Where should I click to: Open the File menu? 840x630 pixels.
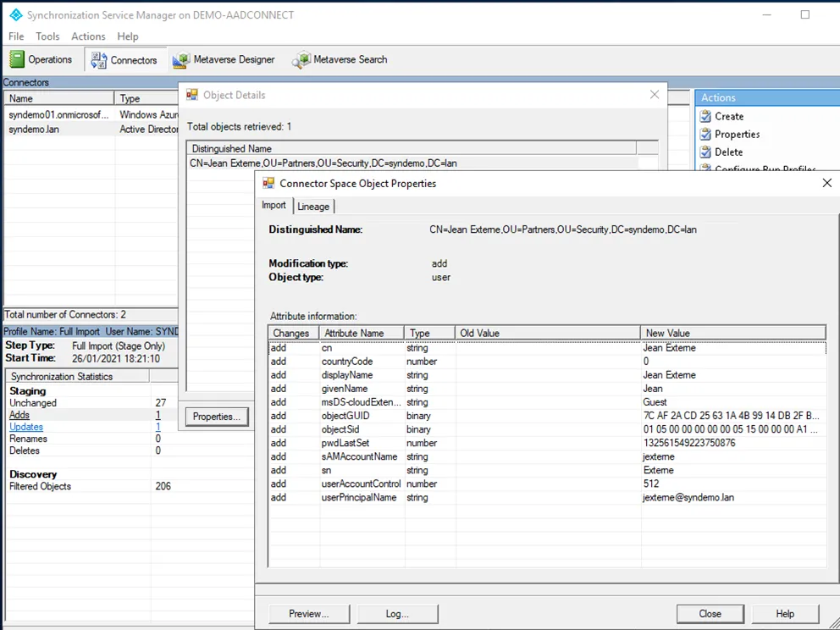[x=16, y=36]
